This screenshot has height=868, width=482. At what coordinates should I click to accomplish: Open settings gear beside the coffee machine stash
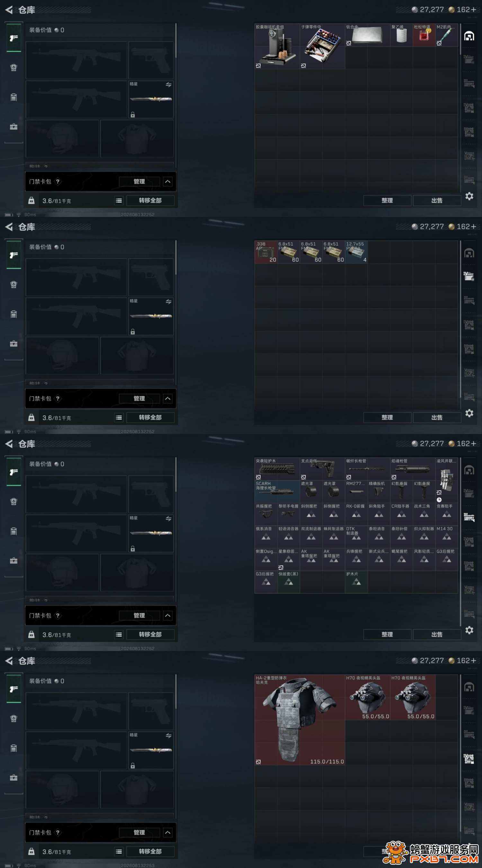coord(469,196)
